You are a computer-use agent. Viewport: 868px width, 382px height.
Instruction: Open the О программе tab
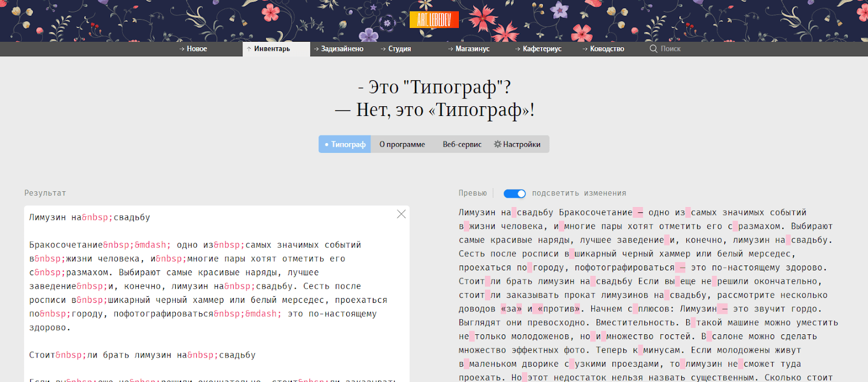point(402,144)
